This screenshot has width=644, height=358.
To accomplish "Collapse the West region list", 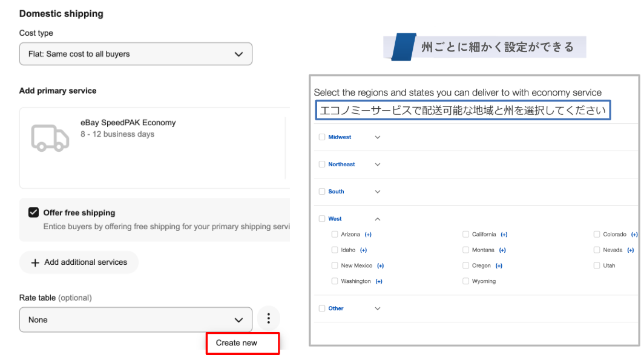I will coord(378,219).
